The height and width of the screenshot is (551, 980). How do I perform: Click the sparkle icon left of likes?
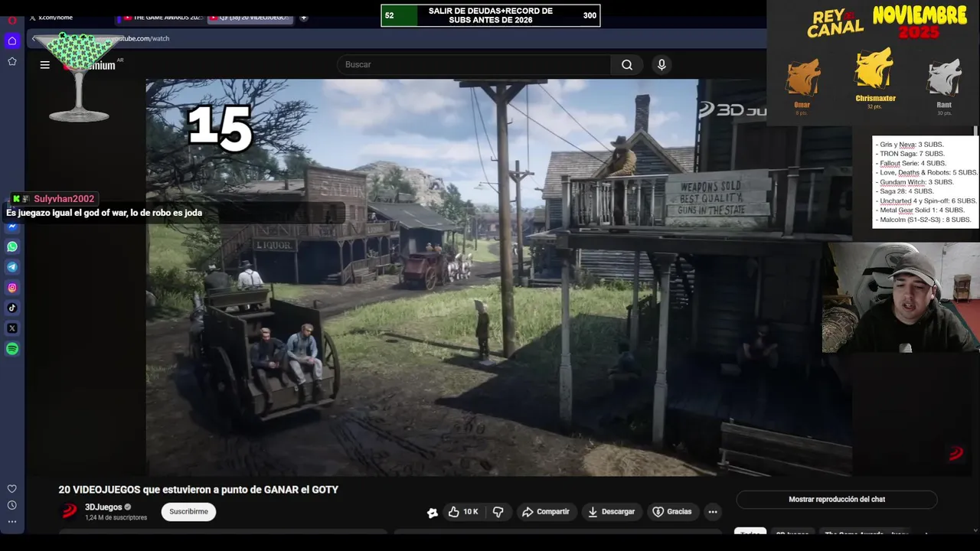click(432, 513)
